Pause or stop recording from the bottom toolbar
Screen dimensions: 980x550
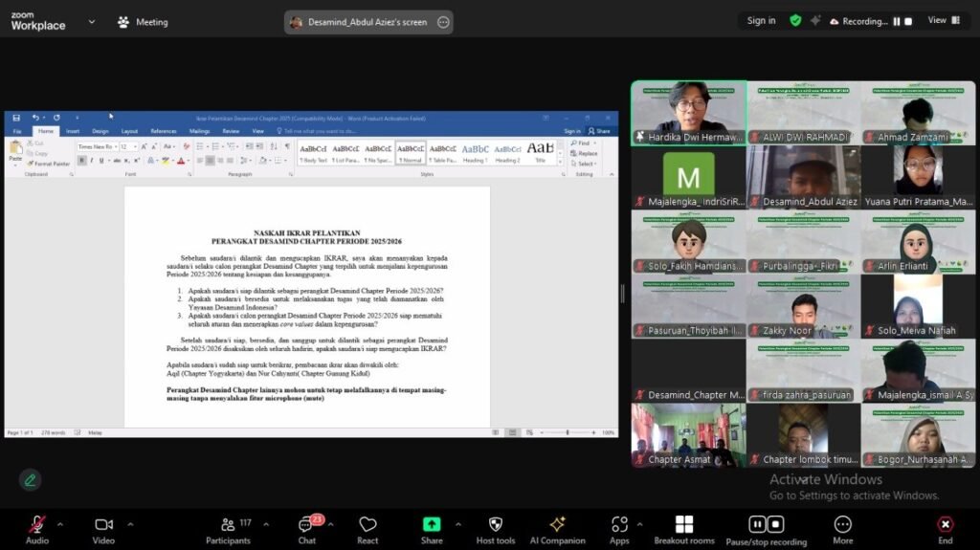[766, 525]
